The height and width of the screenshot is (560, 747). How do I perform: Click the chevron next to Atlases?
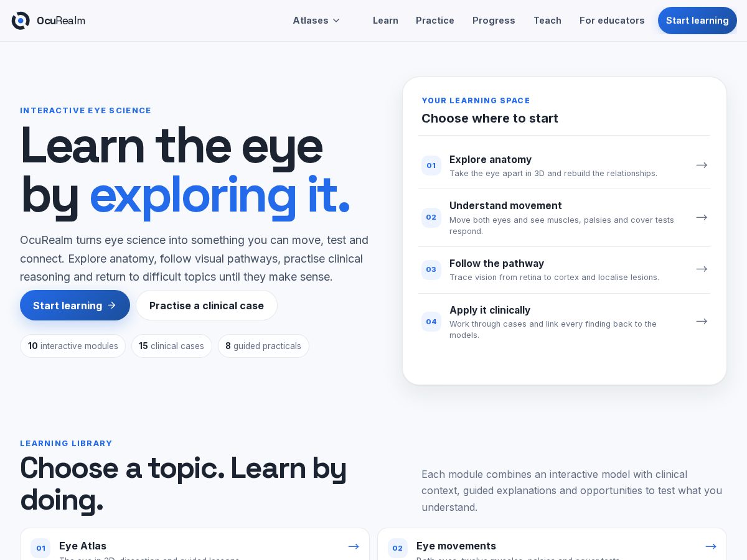[336, 21]
